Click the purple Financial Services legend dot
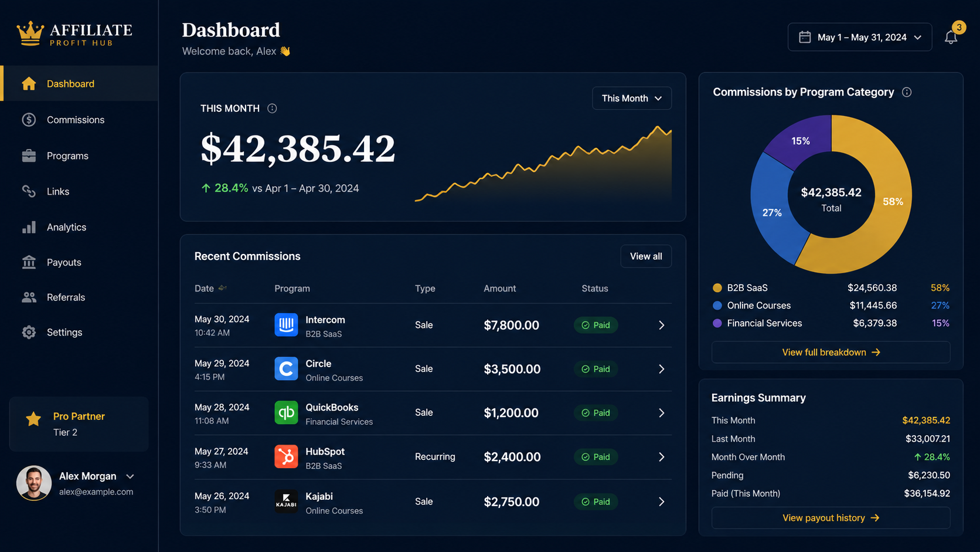The height and width of the screenshot is (552, 980). 717,323
